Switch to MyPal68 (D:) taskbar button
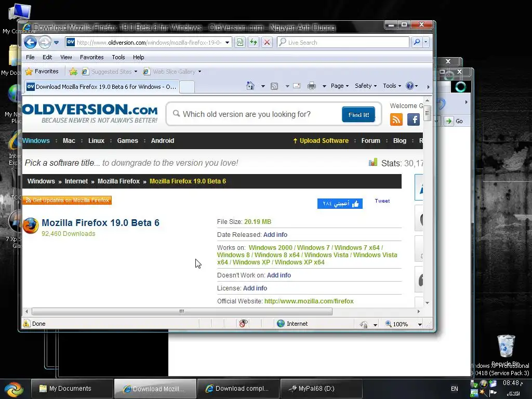Screen dimensions: 532x399 coord(321,389)
